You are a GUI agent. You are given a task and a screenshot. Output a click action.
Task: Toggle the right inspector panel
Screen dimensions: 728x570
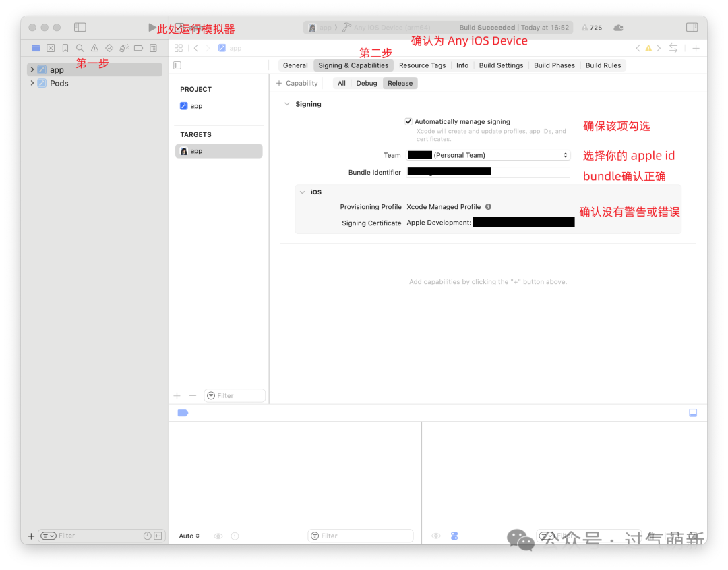point(692,28)
